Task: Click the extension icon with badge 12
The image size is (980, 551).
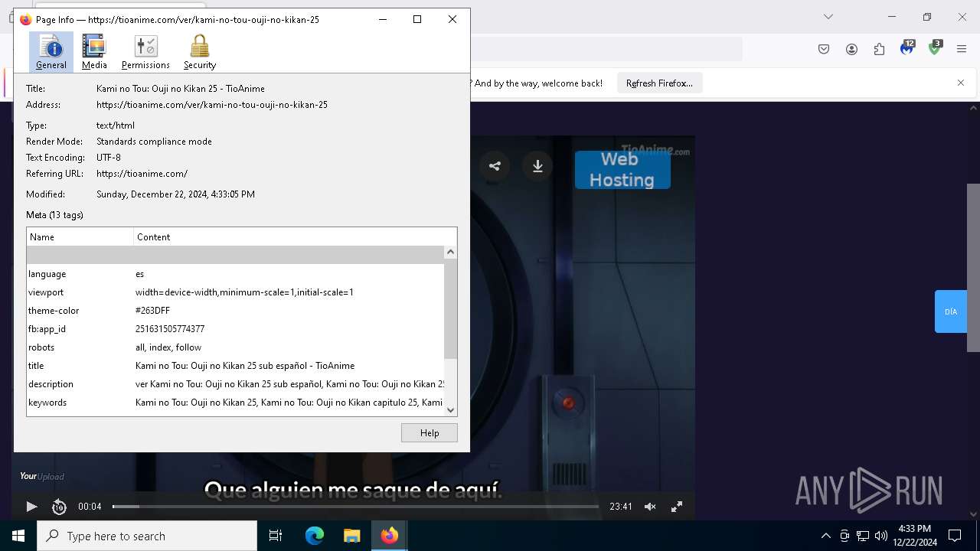Action: coord(907,48)
